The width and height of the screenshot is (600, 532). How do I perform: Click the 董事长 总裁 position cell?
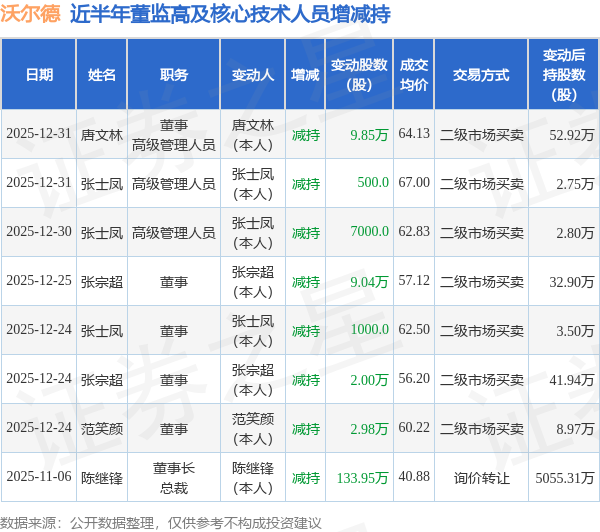click(174, 478)
